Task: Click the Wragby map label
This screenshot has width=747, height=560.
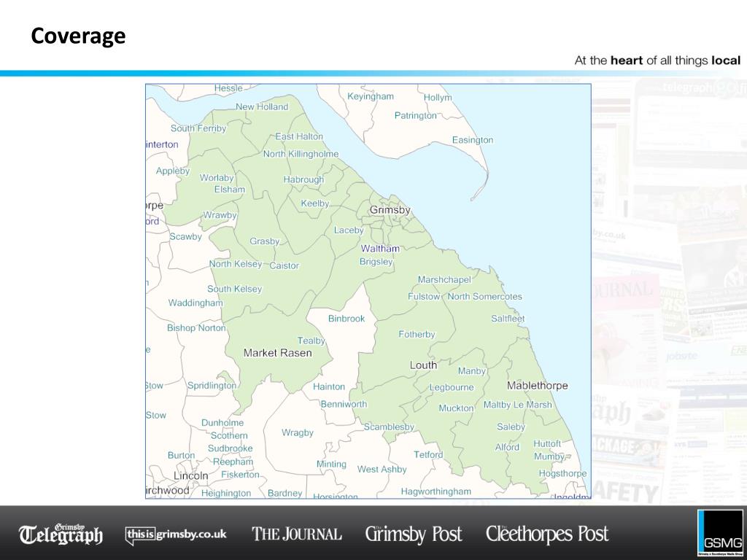Action: tap(298, 433)
